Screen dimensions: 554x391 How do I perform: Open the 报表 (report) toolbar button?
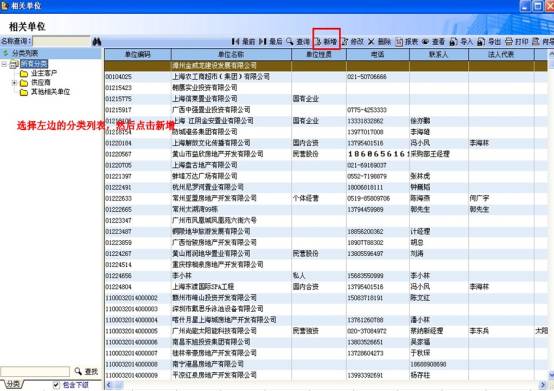[x=406, y=42]
